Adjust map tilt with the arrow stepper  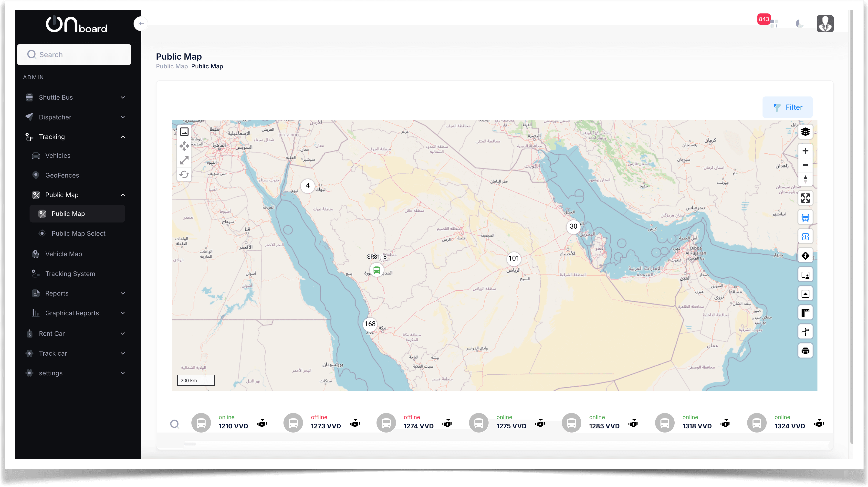(x=806, y=179)
